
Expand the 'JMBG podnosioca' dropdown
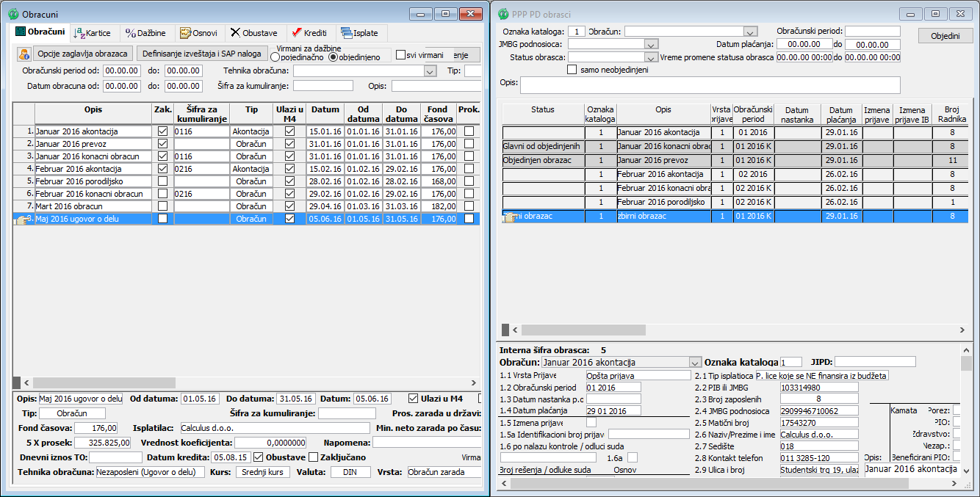pyautogui.click(x=651, y=44)
